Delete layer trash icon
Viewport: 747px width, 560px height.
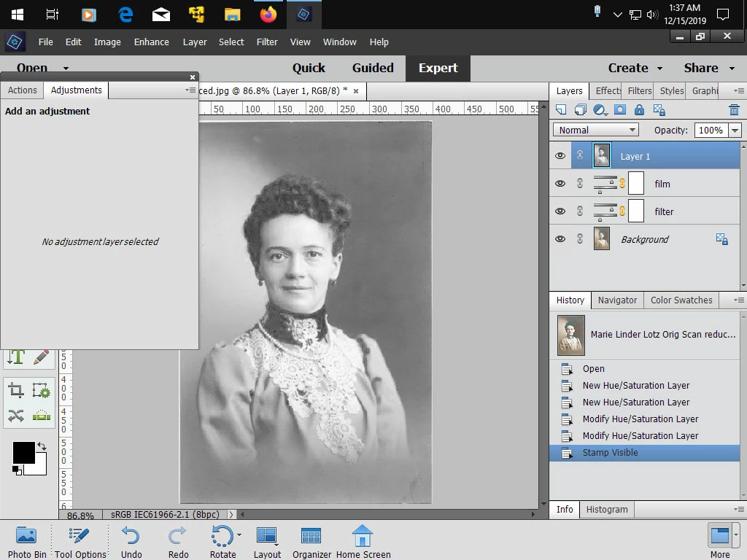(x=734, y=110)
